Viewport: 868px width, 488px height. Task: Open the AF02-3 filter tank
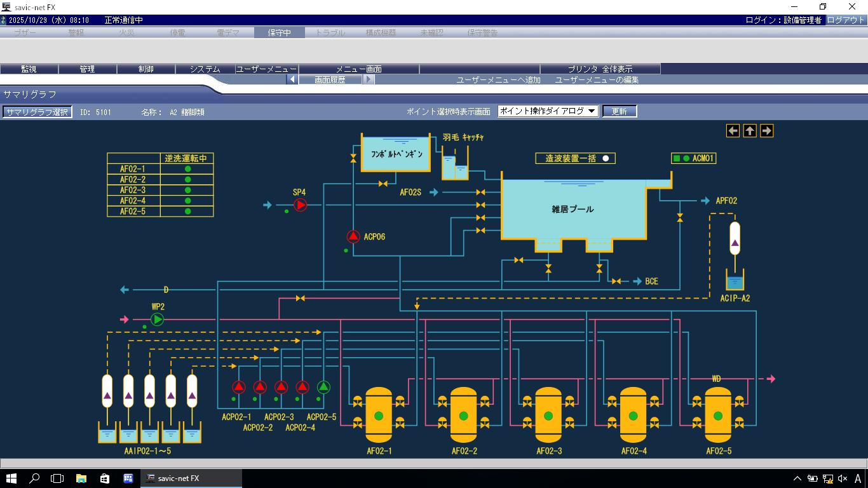(548, 415)
